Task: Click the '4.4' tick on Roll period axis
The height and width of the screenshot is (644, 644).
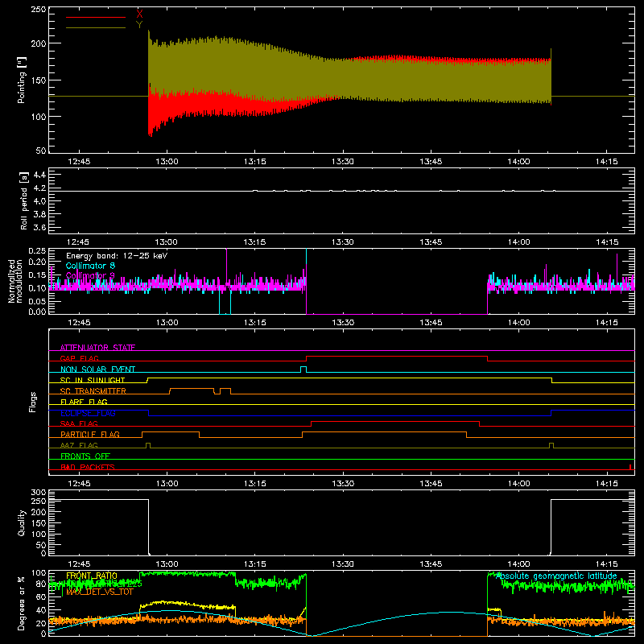Action: pyautogui.click(x=39, y=175)
